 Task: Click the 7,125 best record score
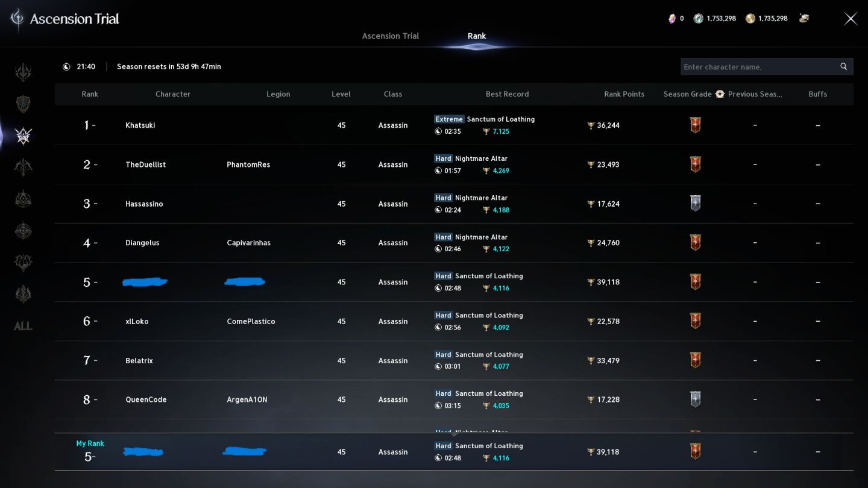[x=501, y=131]
